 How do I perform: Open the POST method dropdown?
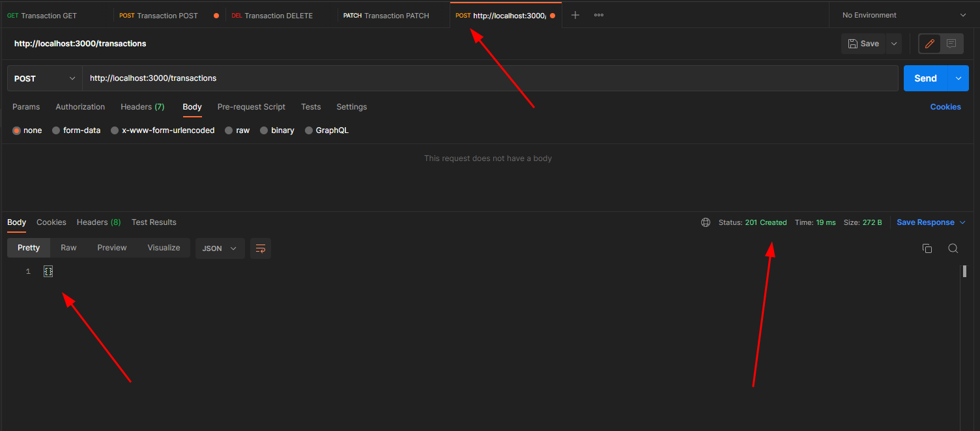pos(44,78)
